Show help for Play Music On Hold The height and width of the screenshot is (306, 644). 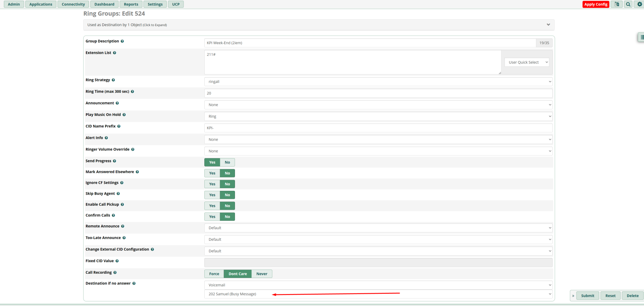pyautogui.click(x=124, y=114)
